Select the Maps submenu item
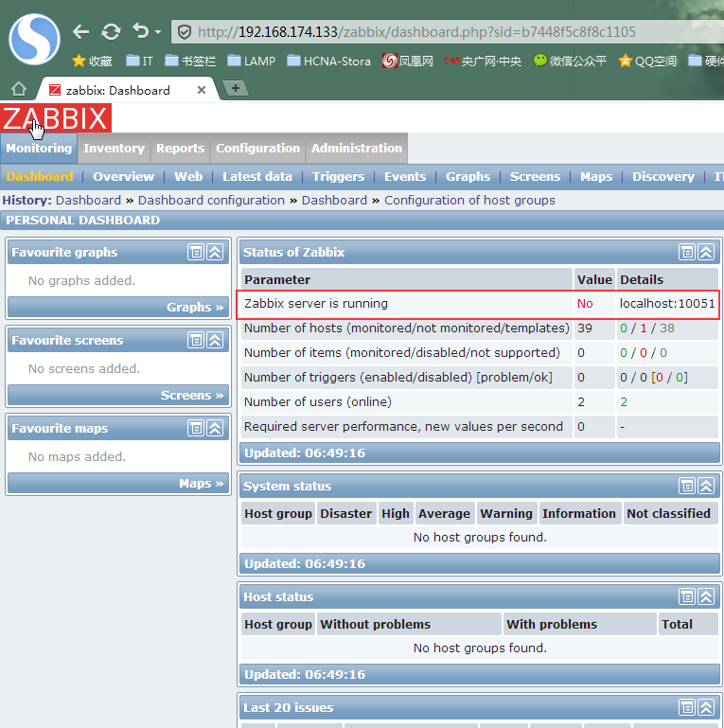 (596, 176)
